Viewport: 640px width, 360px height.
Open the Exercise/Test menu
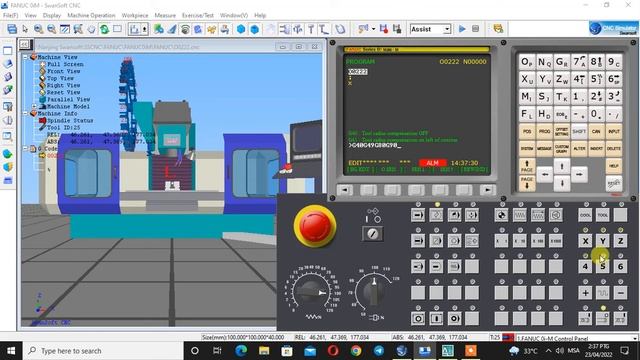pos(198,15)
